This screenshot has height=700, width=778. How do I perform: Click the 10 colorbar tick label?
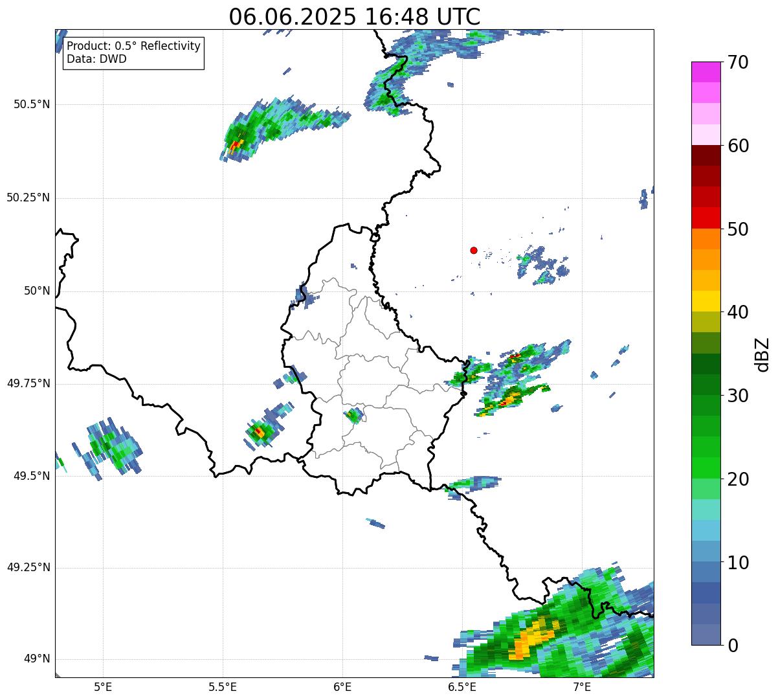coord(738,563)
